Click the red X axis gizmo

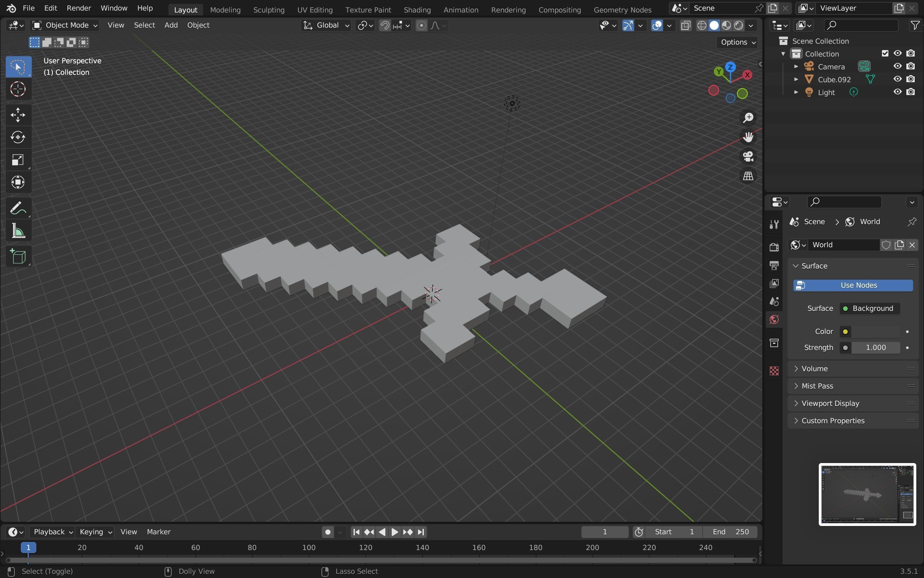(x=747, y=75)
